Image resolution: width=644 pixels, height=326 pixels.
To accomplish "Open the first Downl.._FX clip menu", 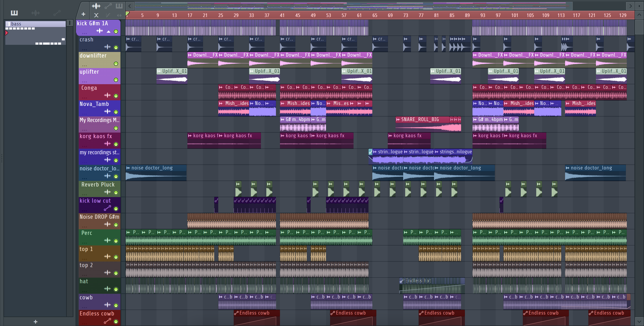I will tap(190, 55).
